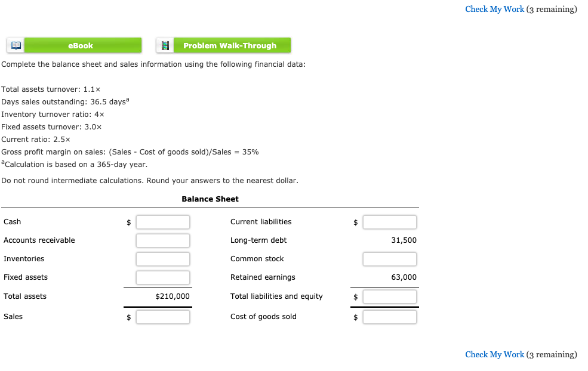Click the Balance Sheet heading

210,199
